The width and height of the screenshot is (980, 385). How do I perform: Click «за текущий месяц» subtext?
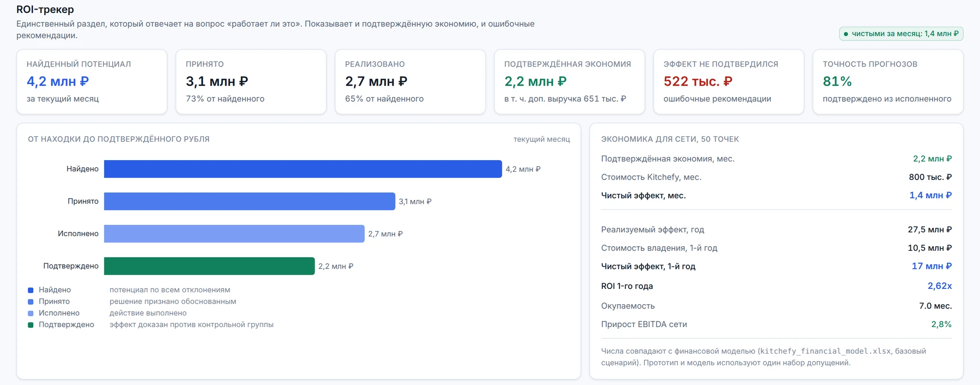pos(63,99)
